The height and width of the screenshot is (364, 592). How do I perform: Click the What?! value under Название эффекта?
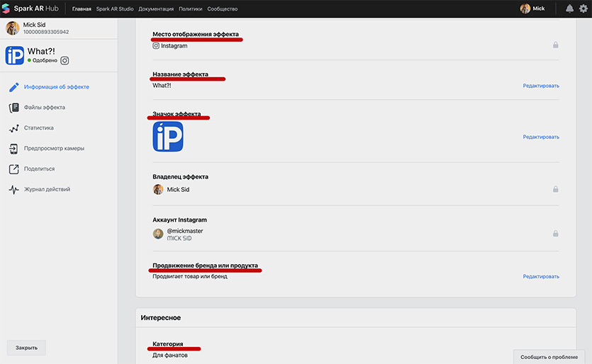coord(162,86)
